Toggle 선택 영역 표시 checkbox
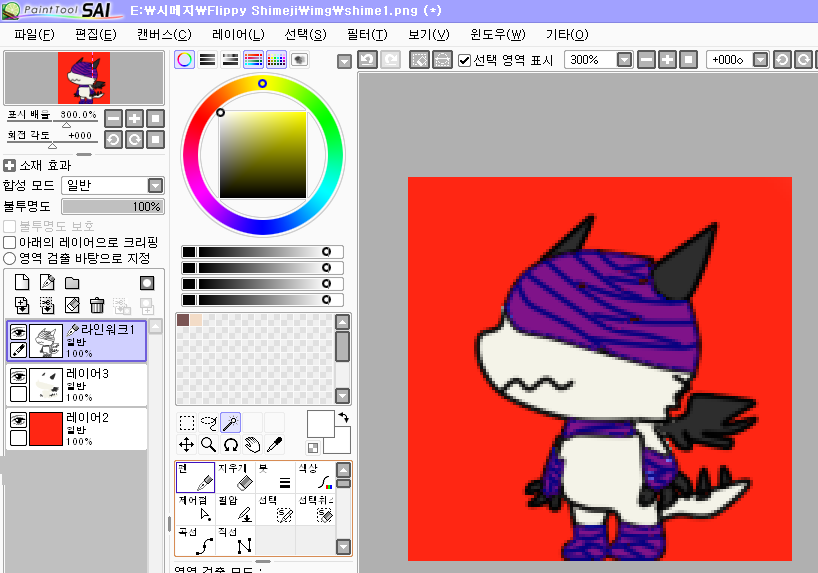The width and height of the screenshot is (818, 573). 464,61
